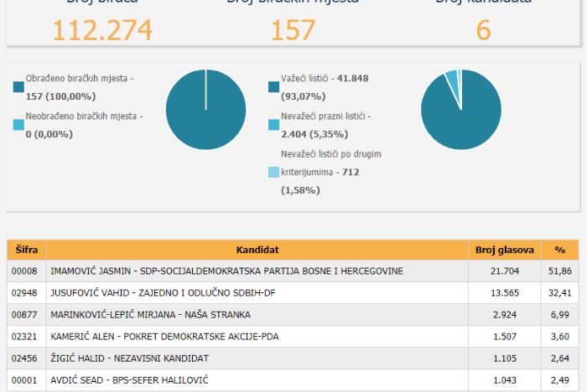This screenshot has height=392, width=587.
Task: Sort by the Šifra column header
Action: 27,250
